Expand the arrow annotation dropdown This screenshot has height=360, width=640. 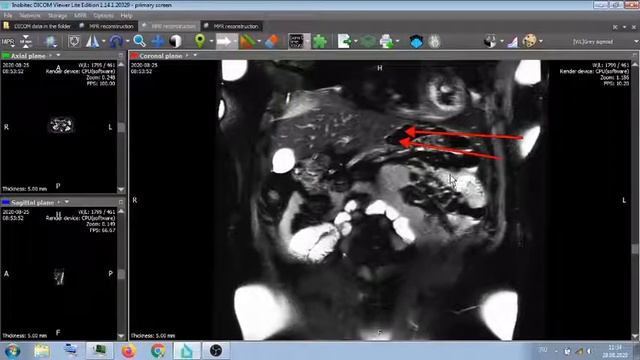tap(235, 42)
